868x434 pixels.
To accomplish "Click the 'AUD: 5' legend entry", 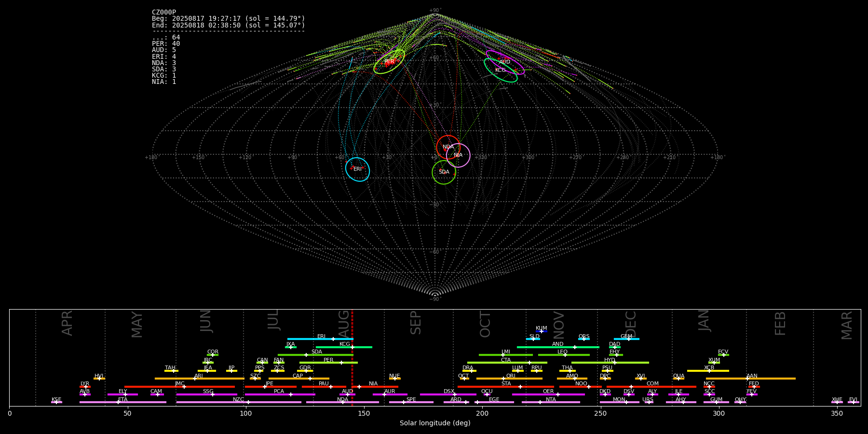I will (164, 50).
